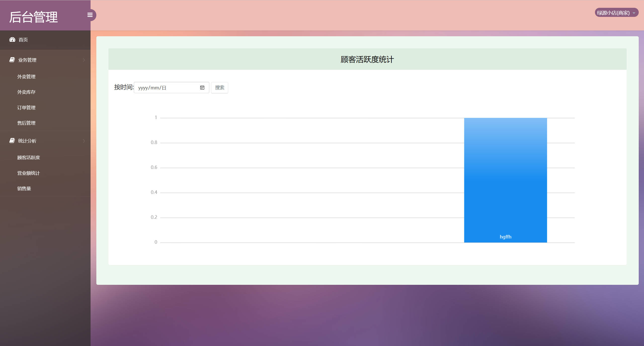644x346 pixels.
Task: Open 售后管理 from the sidebar
Action: [26, 123]
